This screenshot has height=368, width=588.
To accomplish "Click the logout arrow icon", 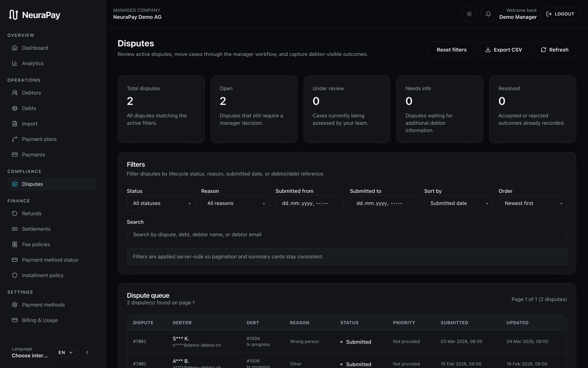I will (x=549, y=14).
